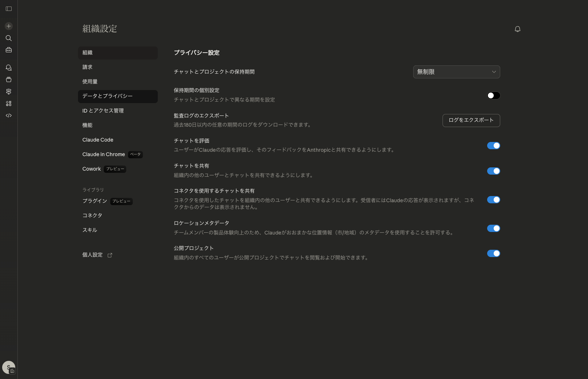Disable the チャットを評価 toggle

point(493,145)
